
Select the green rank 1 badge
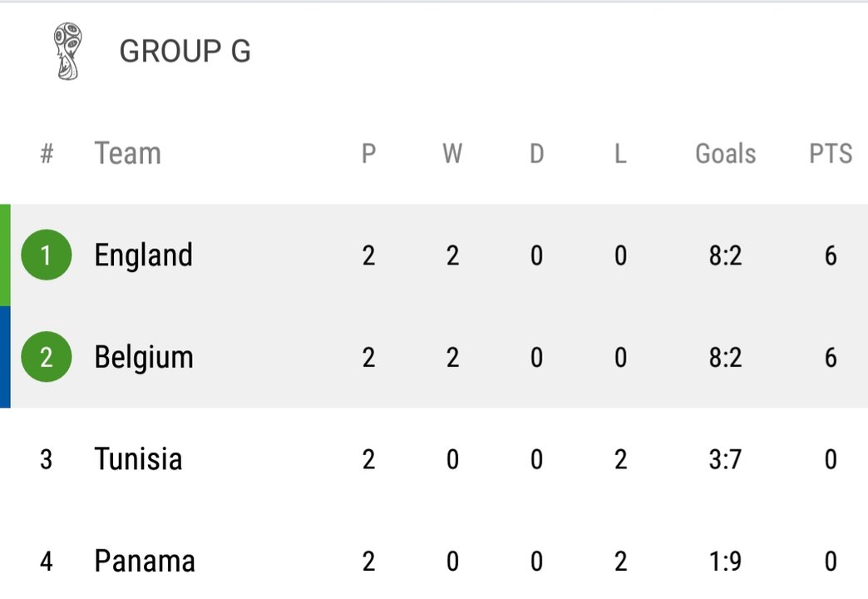tap(46, 255)
